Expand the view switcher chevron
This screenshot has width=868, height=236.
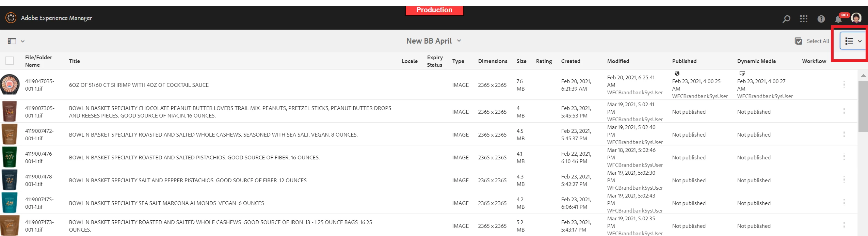coord(859,41)
